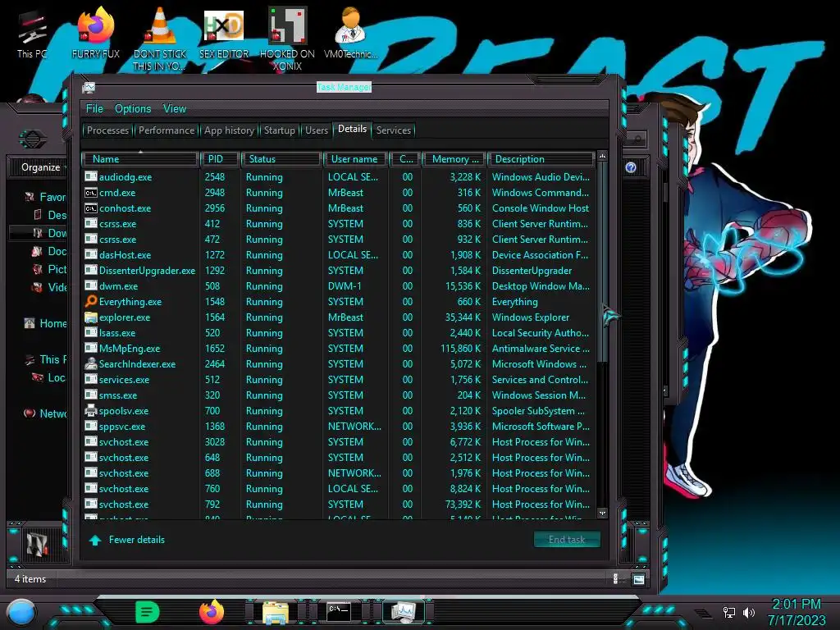
Task: Select the audiodg.exe process icon
Action: [91, 177]
